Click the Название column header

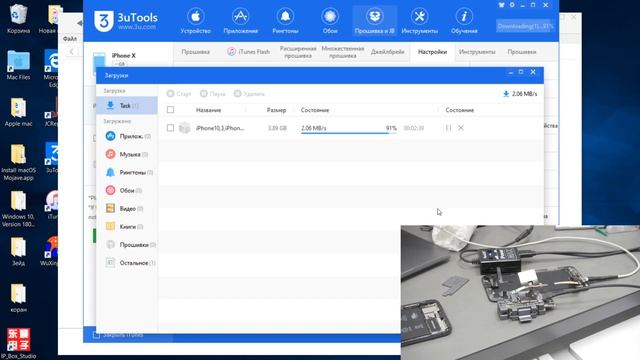pos(209,110)
